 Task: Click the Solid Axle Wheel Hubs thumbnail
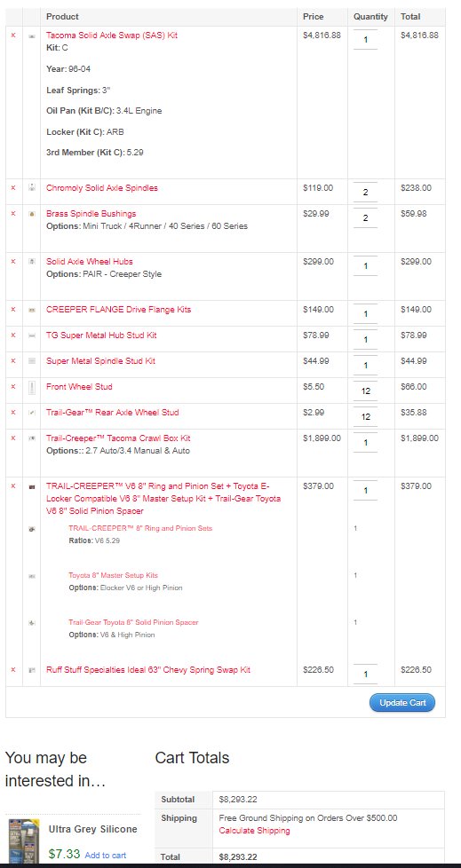(x=32, y=261)
